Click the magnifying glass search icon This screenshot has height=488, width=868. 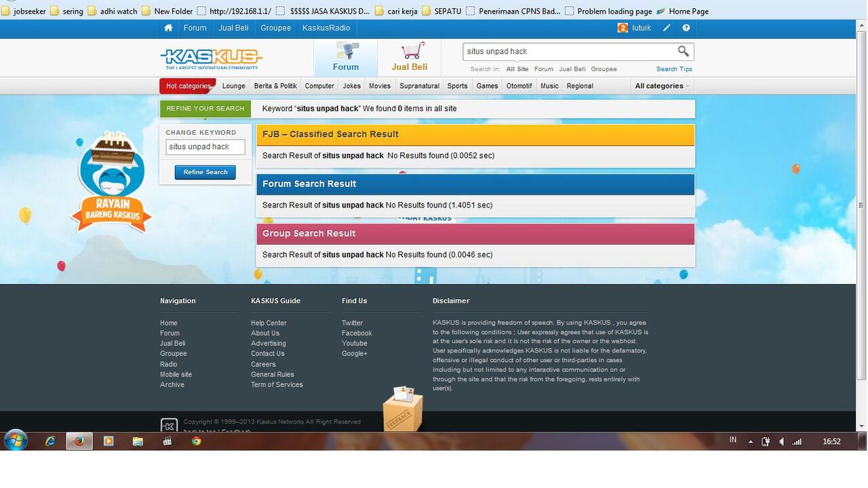click(683, 51)
